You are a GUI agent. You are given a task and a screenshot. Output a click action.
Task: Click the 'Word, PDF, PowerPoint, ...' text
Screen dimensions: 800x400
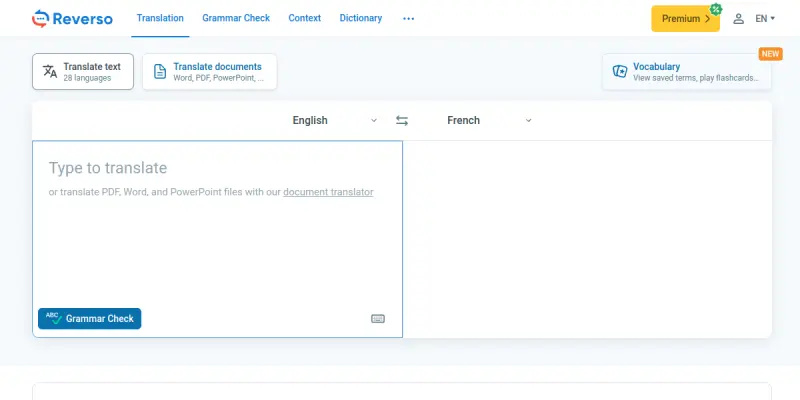click(x=218, y=78)
